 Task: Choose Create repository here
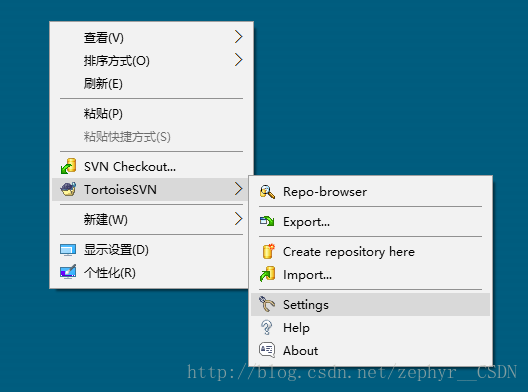pyautogui.click(x=370, y=252)
